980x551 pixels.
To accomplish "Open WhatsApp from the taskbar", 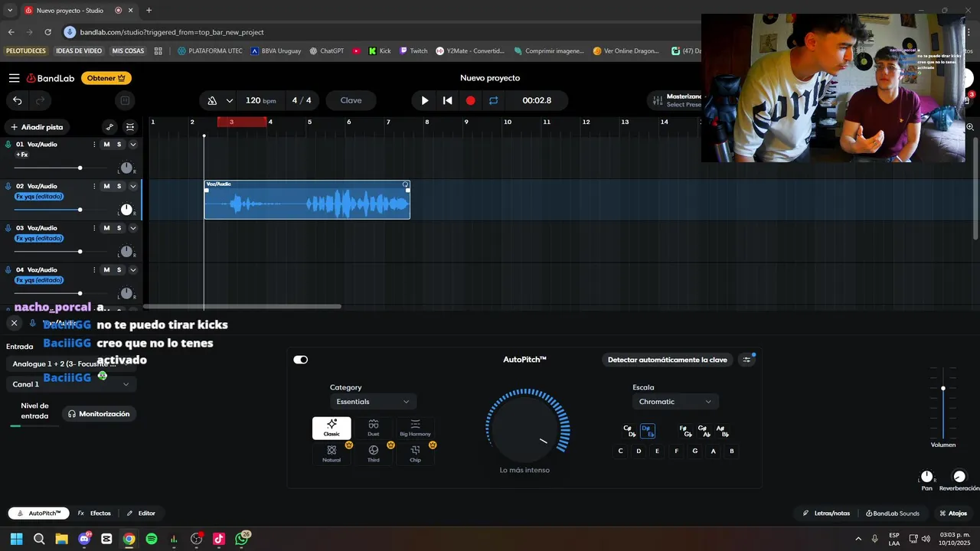I will pyautogui.click(x=241, y=539).
